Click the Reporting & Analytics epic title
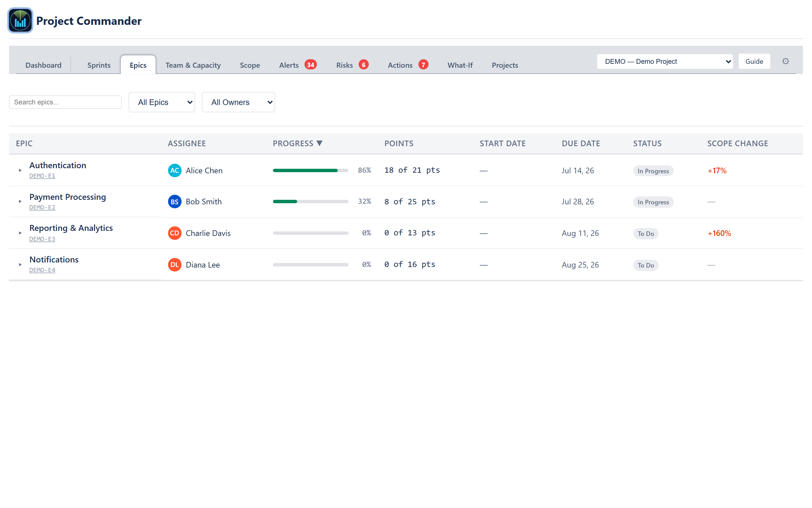Screen dimensions: 812x508 [71, 228]
